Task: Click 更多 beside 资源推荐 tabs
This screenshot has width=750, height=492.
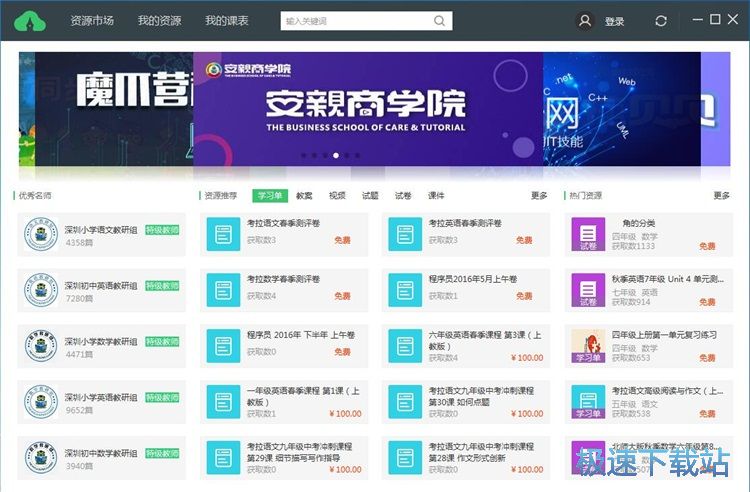Action: click(539, 196)
